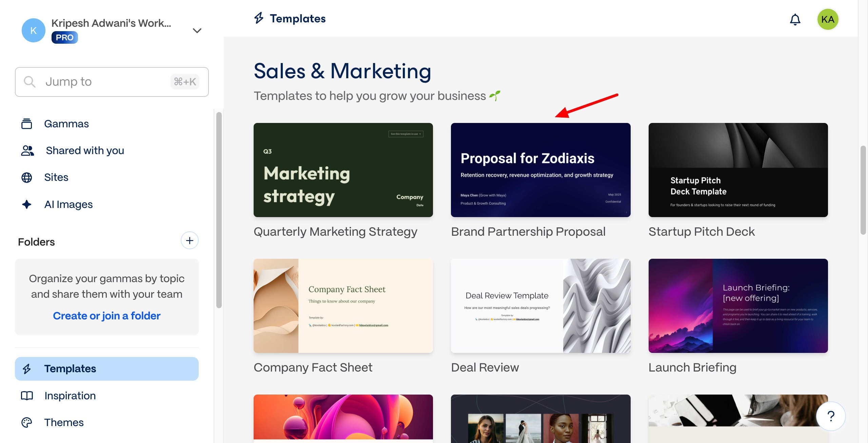This screenshot has width=868, height=443.
Task: Open the Startup Pitch Deck template
Action: [738, 170]
